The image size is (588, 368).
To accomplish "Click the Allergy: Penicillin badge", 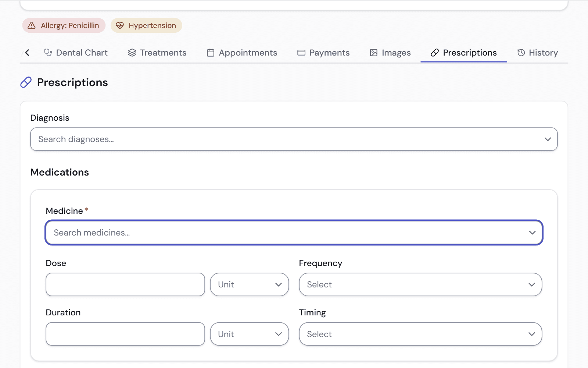I will coord(64,25).
